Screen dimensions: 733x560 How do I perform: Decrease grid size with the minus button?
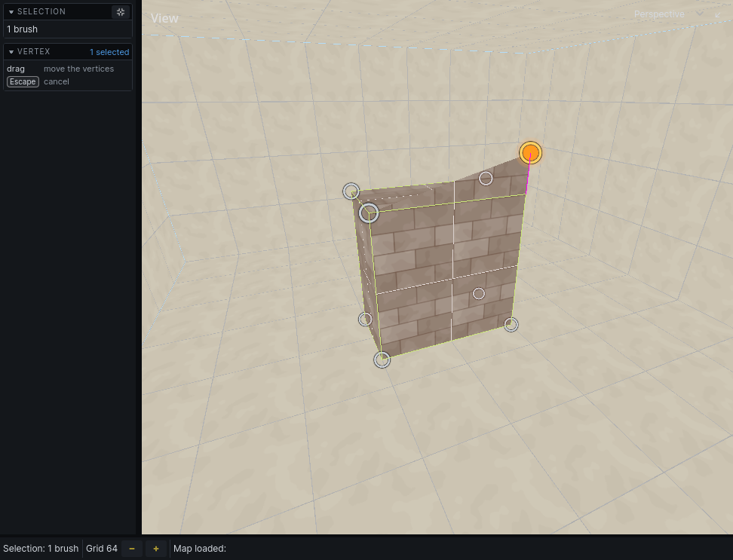[132, 549]
